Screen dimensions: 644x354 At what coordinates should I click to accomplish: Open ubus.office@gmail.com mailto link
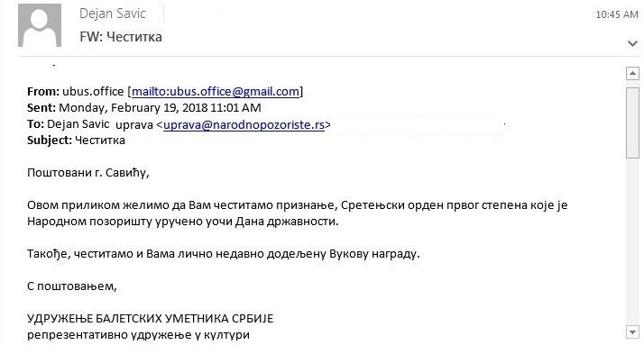click(216, 92)
